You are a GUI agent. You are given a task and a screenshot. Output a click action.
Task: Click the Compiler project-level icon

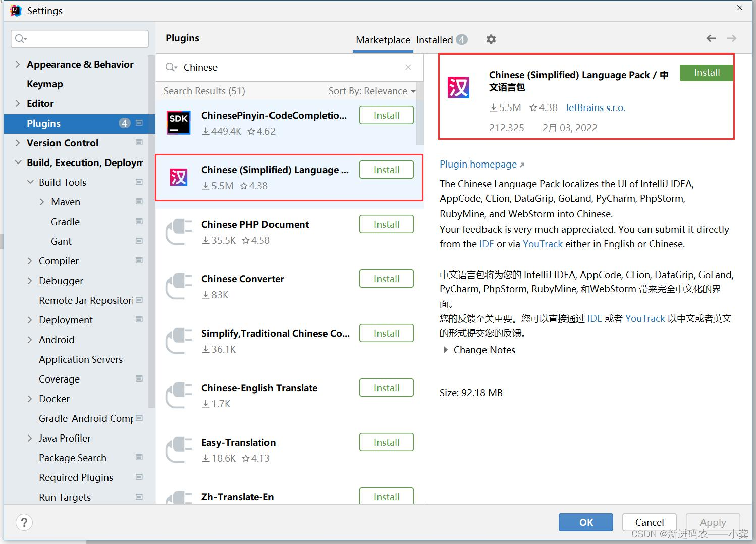coord(139,261)
